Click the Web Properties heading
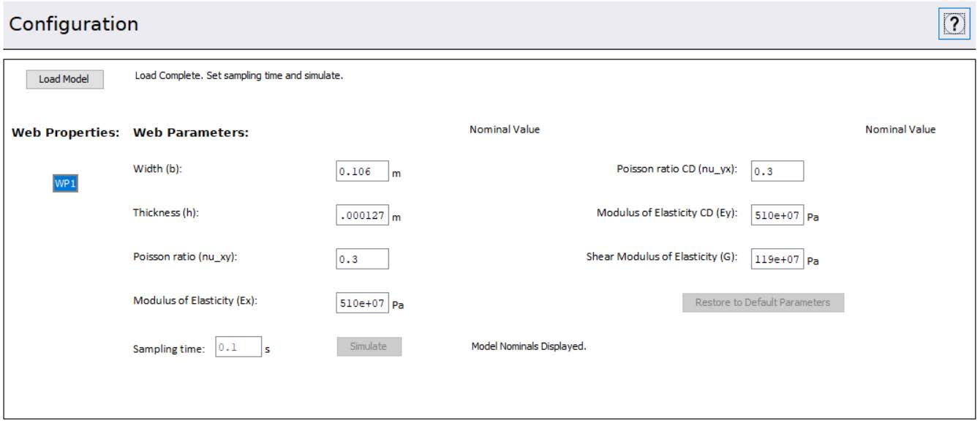Image resolution: width=980 pixels, height=421 pixels. click(66, 133)
